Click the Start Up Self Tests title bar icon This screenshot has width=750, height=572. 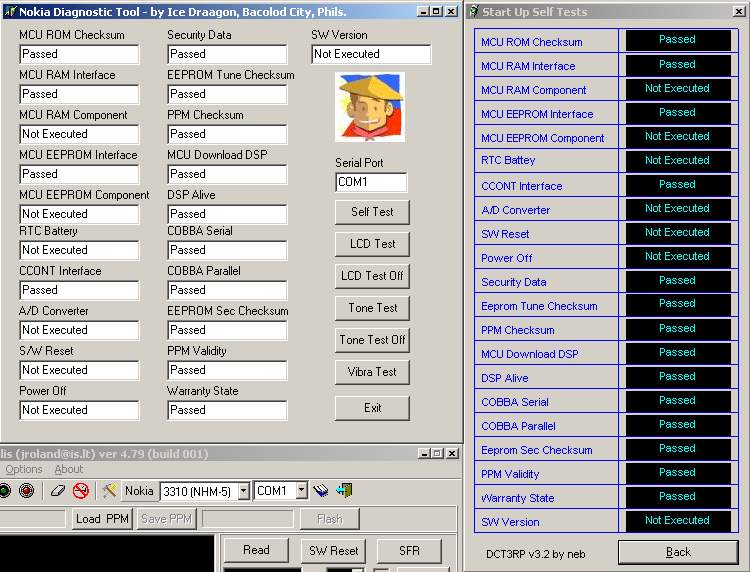pyautogui.click(x=474, y=11)
